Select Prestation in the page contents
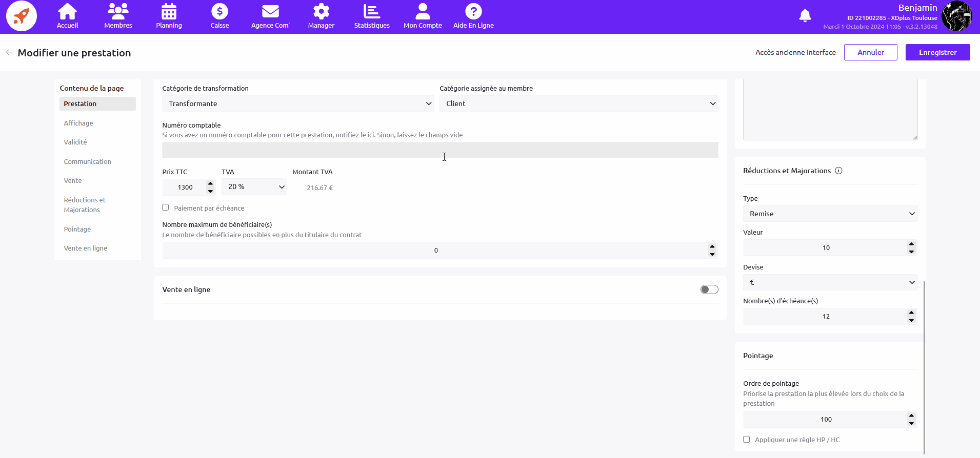980x458 pixels. 97,103
